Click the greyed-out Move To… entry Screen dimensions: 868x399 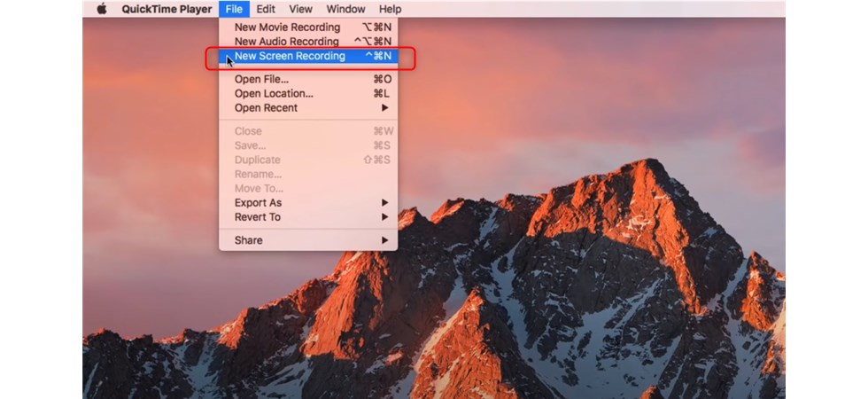click(308, 189)
